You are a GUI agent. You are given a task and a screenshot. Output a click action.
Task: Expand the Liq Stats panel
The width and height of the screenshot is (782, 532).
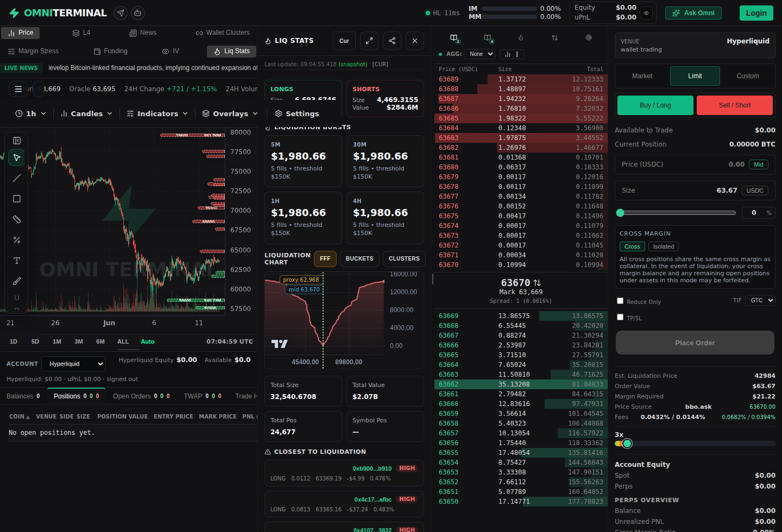(369, 41)
